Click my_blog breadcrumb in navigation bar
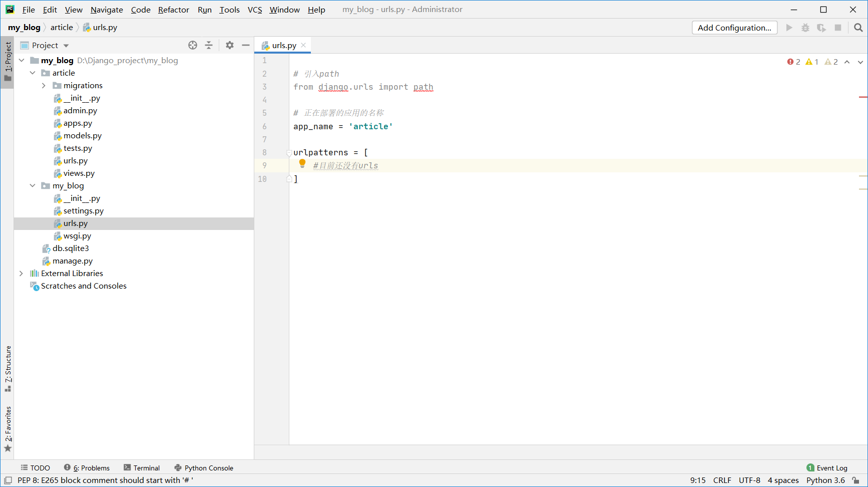 click(24, 28)
